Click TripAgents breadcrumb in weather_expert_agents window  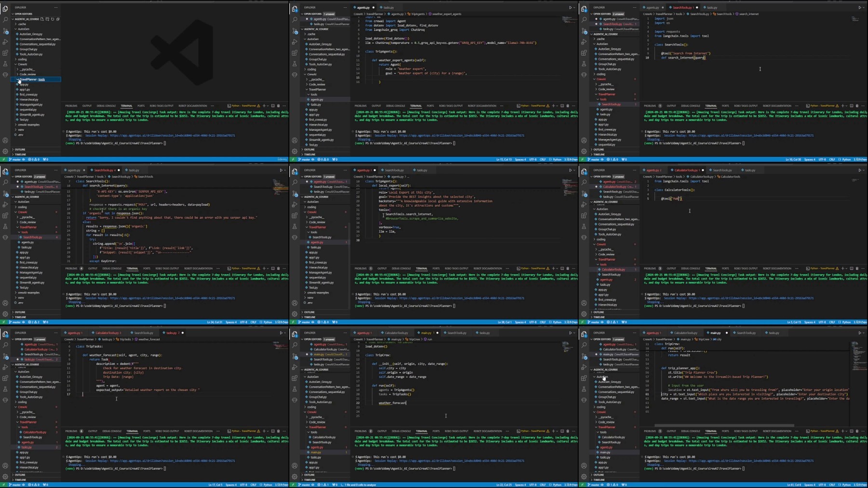(x=418, y=14)
